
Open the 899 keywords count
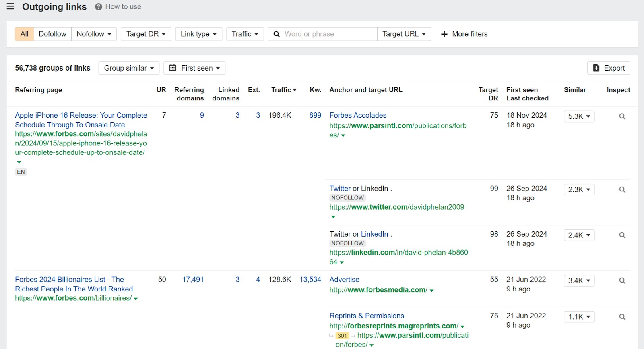pyautogui.click(x=315, y=115)
